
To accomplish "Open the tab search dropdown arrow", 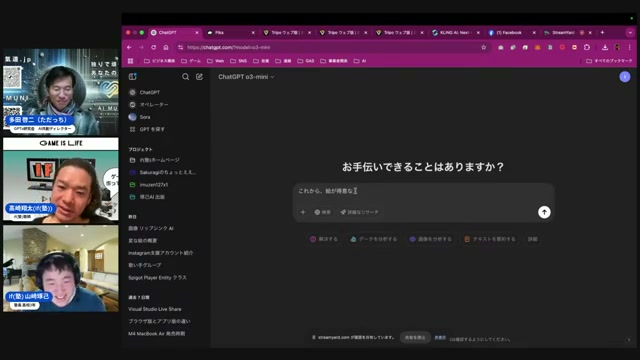I will 630,33.
